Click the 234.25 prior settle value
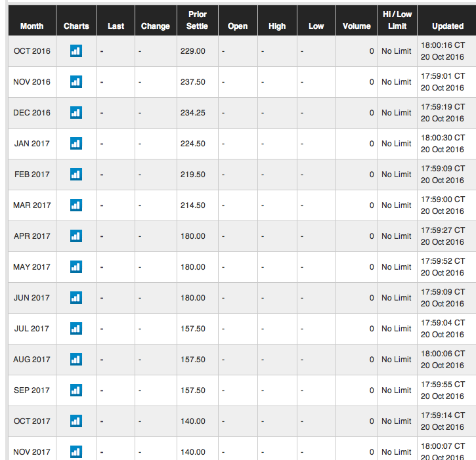476x460 pixels. click(193, 113)
